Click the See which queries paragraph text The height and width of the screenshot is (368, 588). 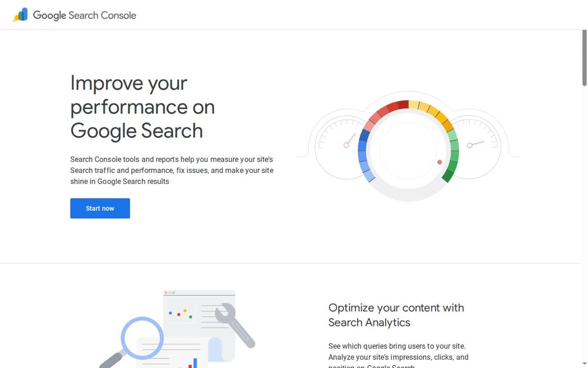point(398,355)
